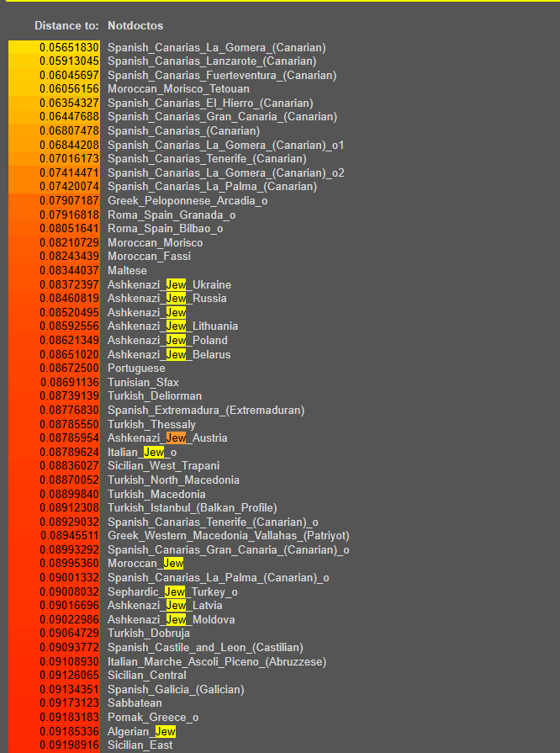Click the Sabbatean row
560x753 pixels.
[x=135, y=703]
